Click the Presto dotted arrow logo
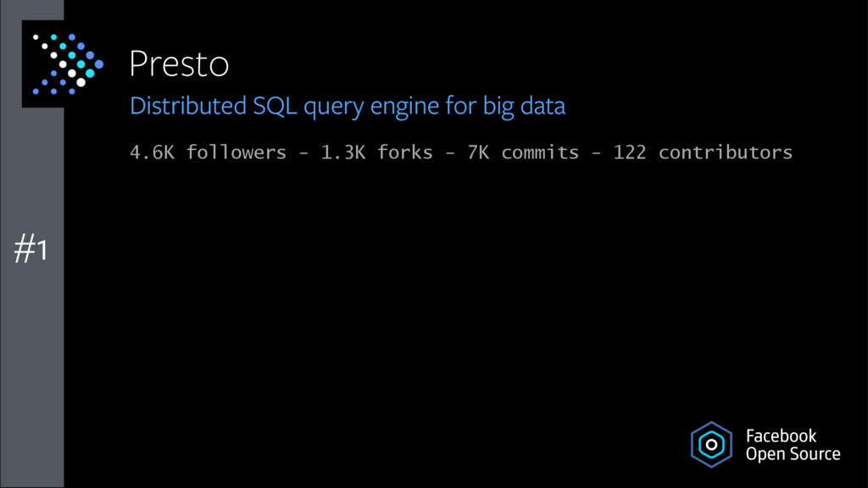Screen dimensions: 868x488 [68, 64]
